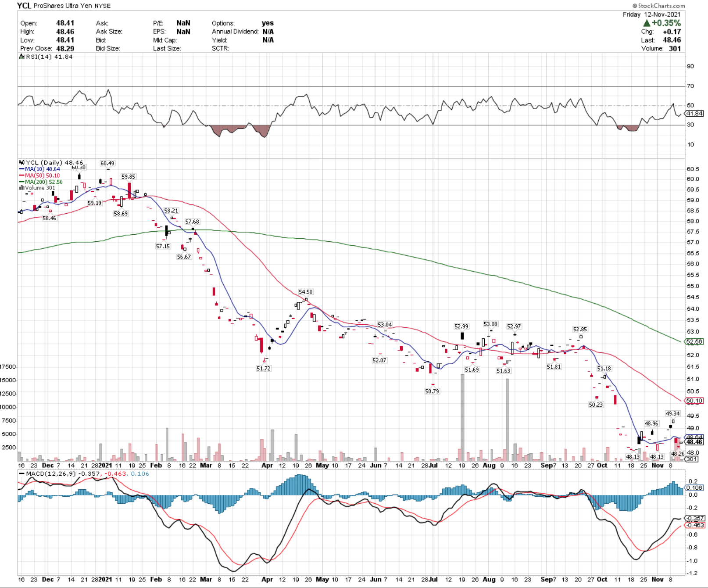Click the 50.23 October low annotation
This screenshot has width=708, height=588.
point(596,405)
